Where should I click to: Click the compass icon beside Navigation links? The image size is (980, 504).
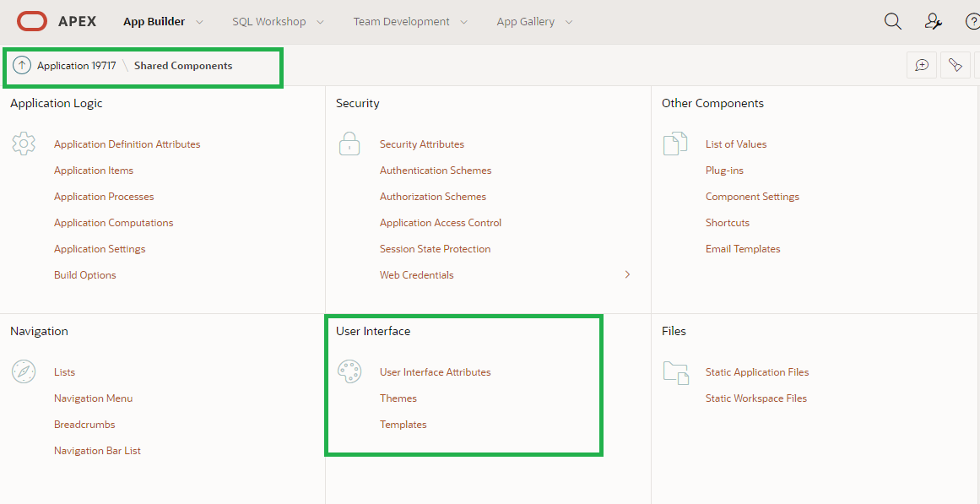pos(24,371)
